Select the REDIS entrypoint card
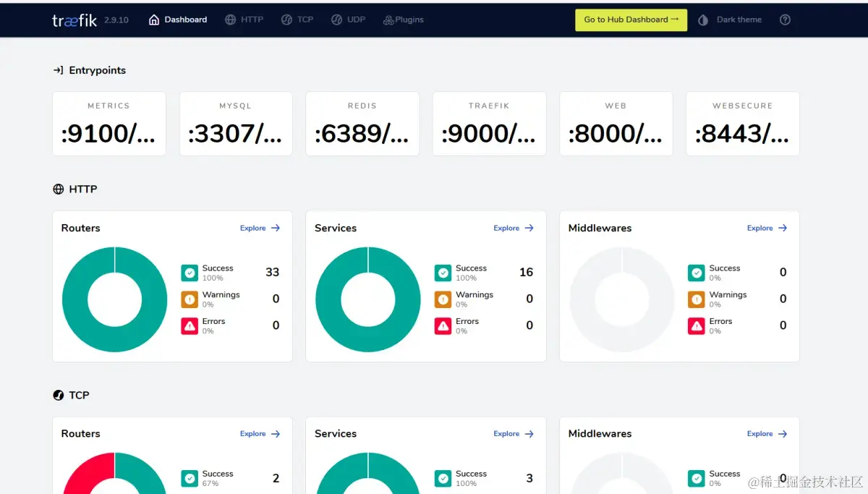The image size is (868, 494). (x=362, y=124)
